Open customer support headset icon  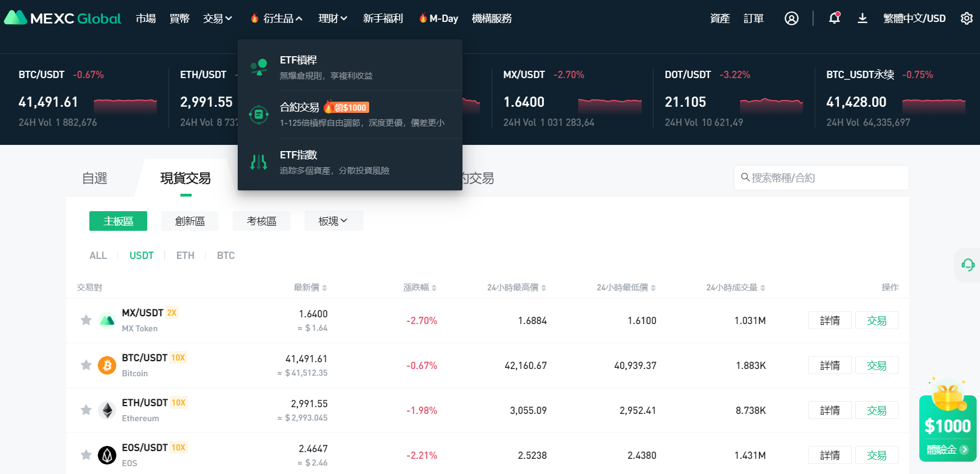coord(968,265)
